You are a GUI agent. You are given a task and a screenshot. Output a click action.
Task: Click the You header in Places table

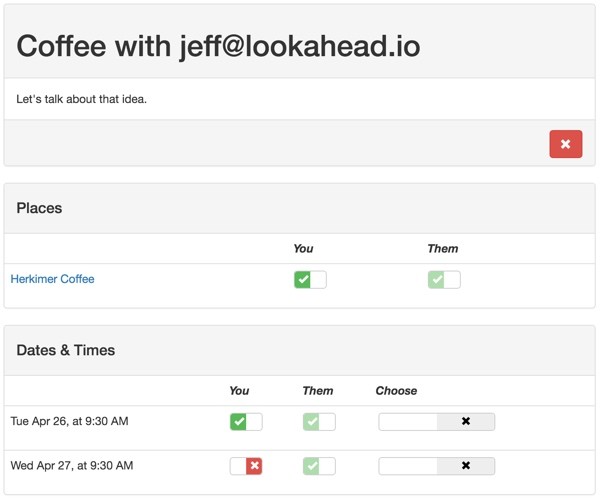[x=303, y=248]
